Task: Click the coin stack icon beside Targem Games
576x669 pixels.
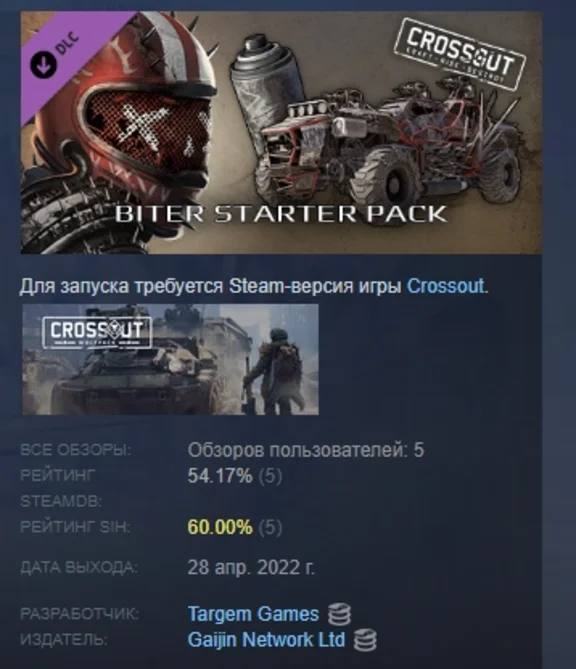Action: point(339,614)
